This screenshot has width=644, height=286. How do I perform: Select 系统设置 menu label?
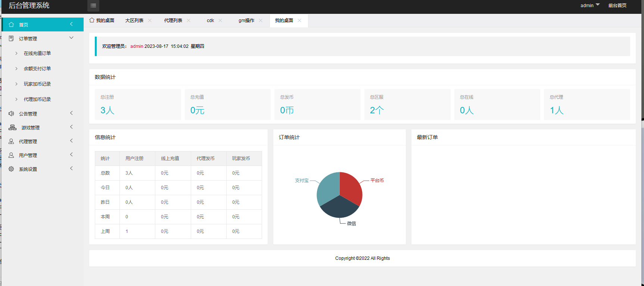[28, 169]
